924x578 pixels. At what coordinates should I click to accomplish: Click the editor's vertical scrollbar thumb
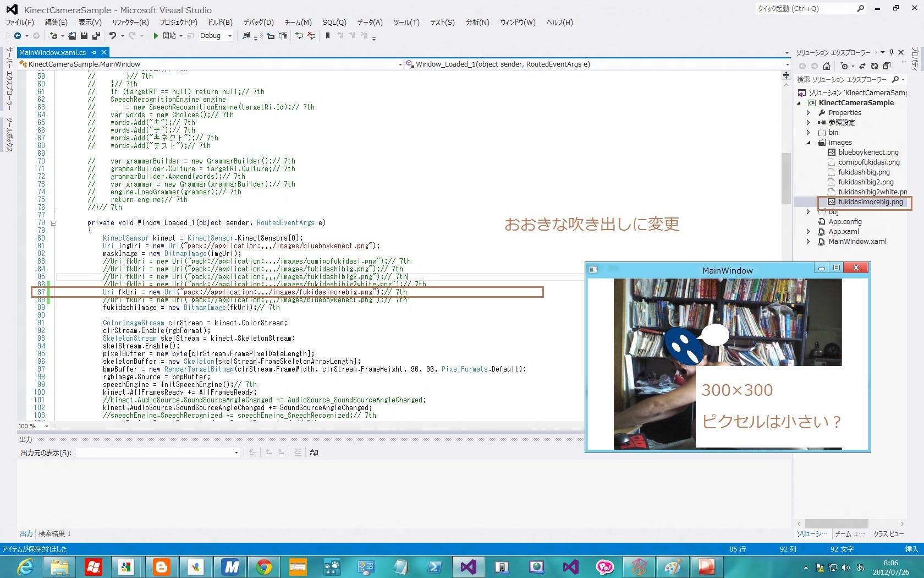(786, 177)
